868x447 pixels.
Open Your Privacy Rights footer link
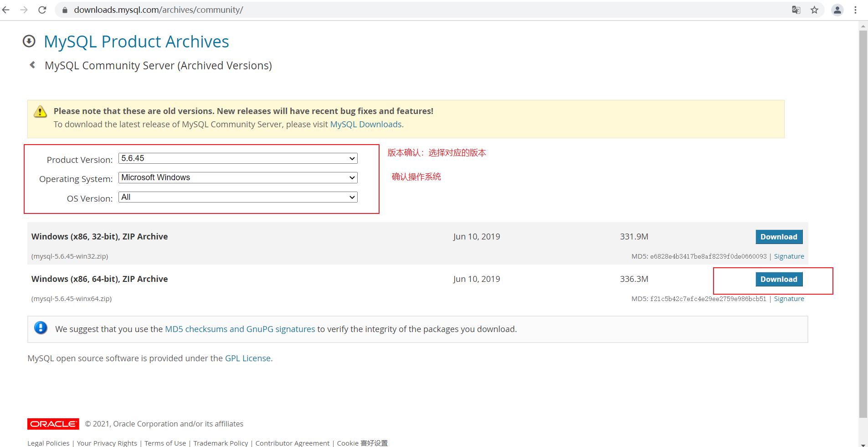107,443
